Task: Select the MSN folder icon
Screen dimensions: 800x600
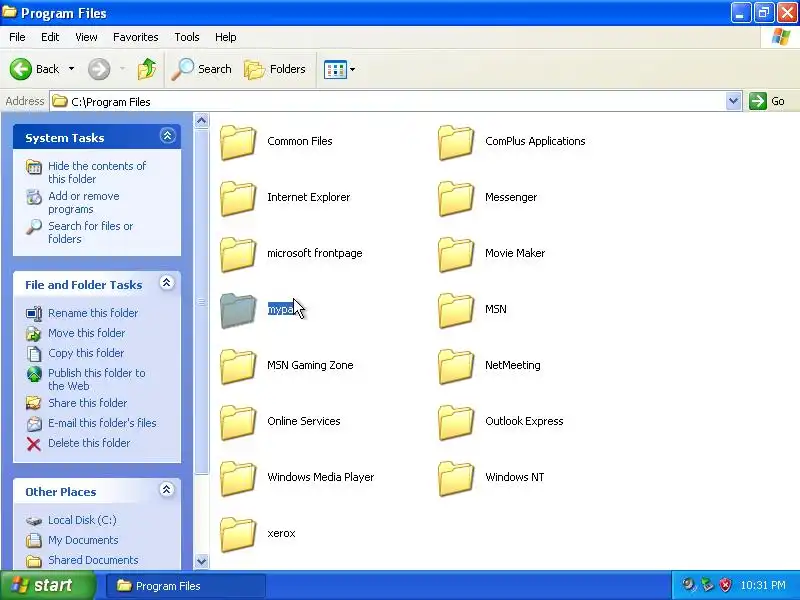Action: tap(456, 311)
